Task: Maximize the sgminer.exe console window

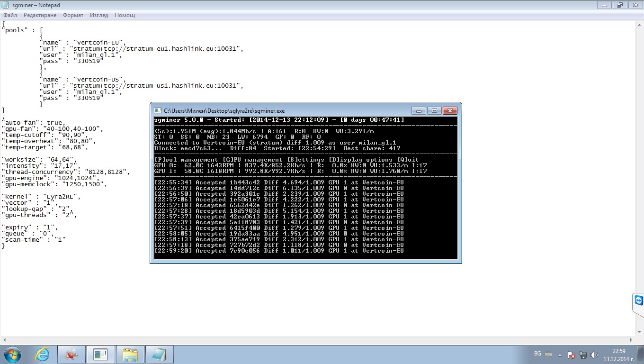Action: pos(434,110)
